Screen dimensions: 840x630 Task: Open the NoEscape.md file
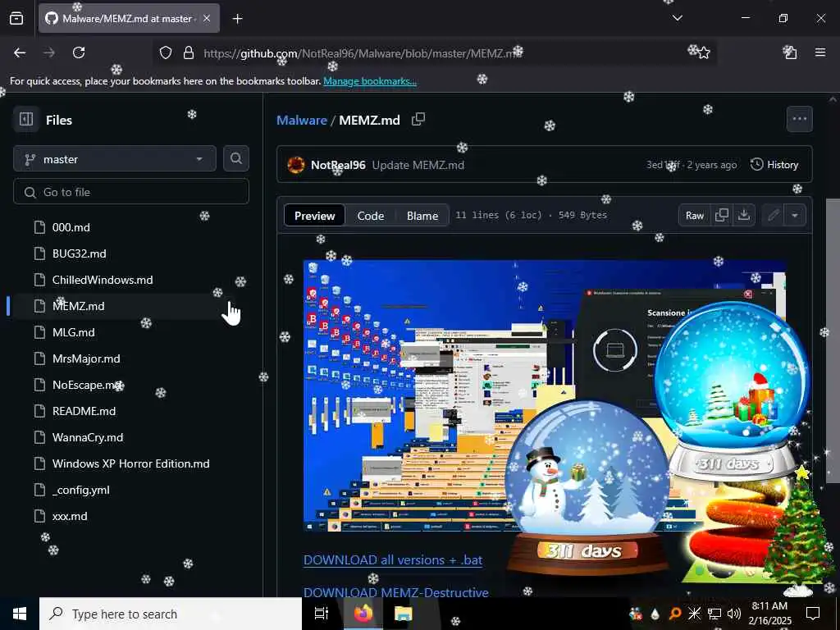(x=87, y=385)
